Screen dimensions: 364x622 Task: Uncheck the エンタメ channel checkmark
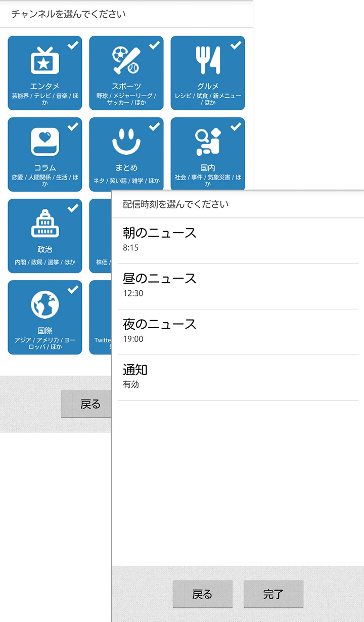click(73, 46)
